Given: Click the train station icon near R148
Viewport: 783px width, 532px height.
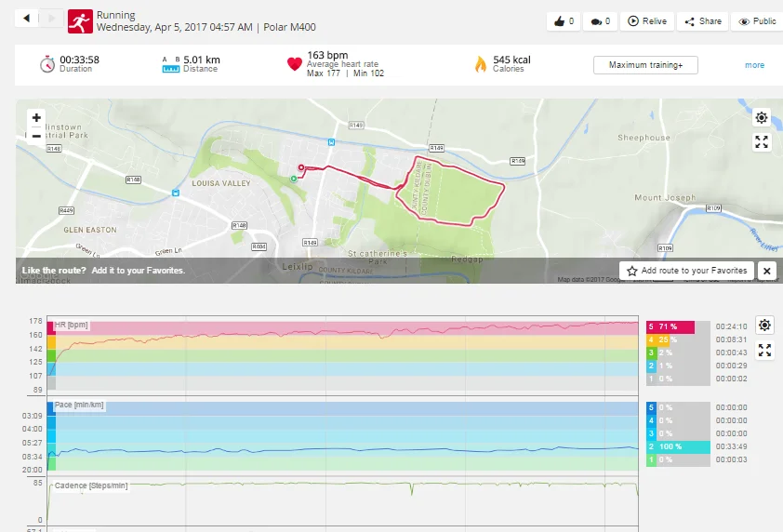Looking at the screenshot, I should point(175,193).
